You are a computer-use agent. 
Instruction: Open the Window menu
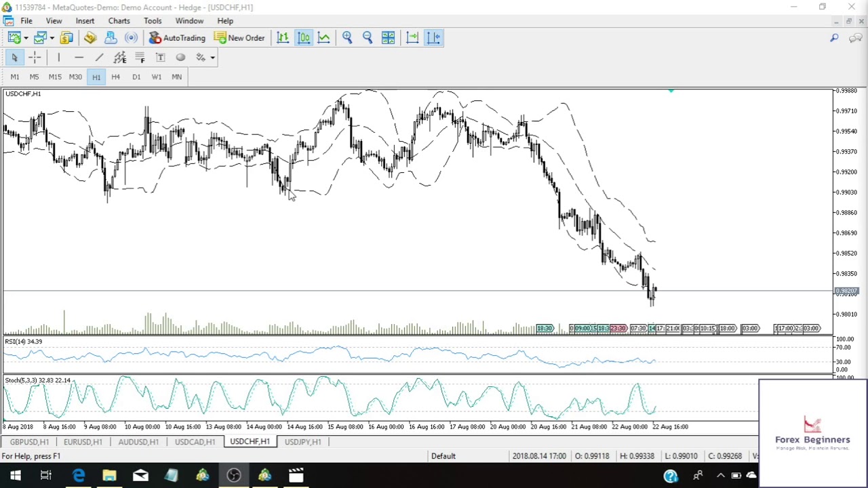click(x=189, y=21)
